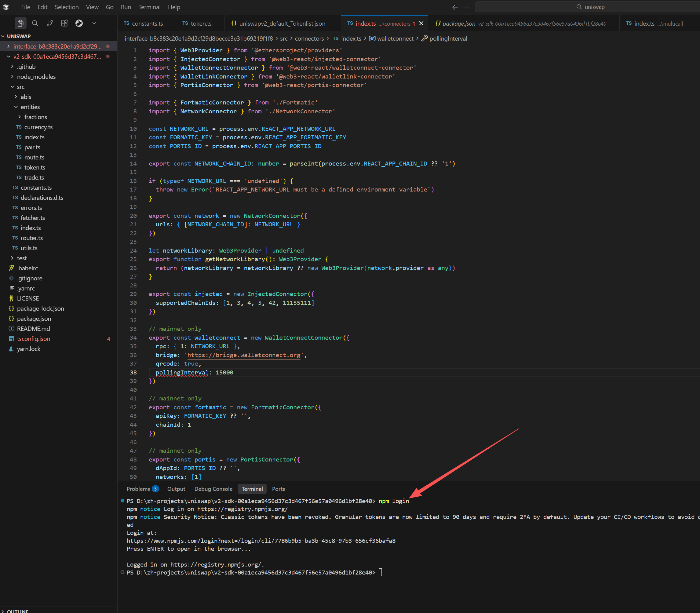Close the connectors index.ts tab
Image resolution: width=700 pixels, height=613 pixels.
(421, 24)
